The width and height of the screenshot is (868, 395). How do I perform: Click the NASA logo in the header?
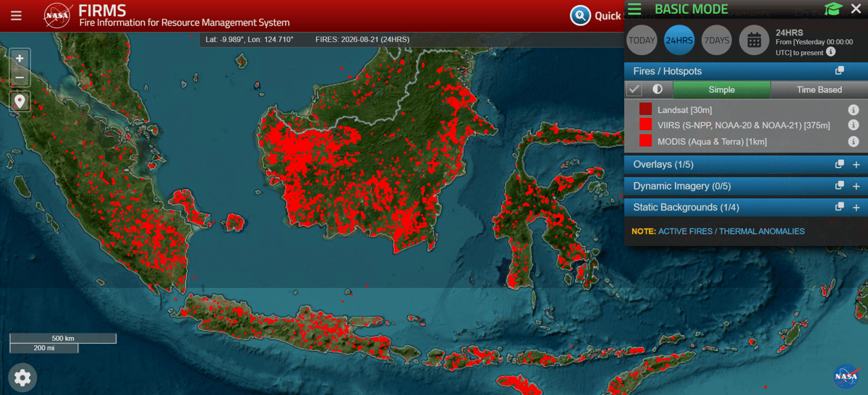(57, 15)
